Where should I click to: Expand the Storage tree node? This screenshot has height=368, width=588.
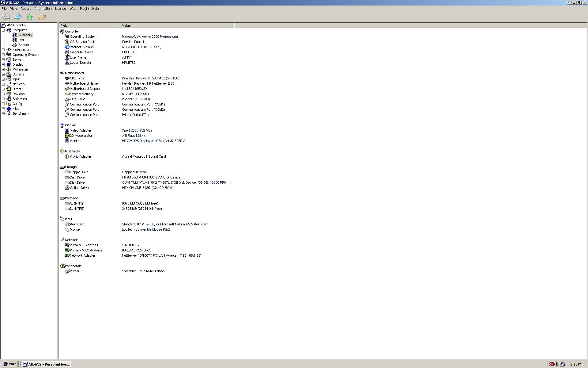tap(3, 74)
